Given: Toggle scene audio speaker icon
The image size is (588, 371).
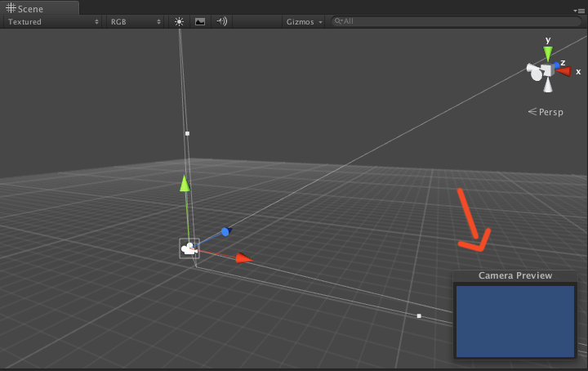Looking at the screenshot, I should 221,22.
